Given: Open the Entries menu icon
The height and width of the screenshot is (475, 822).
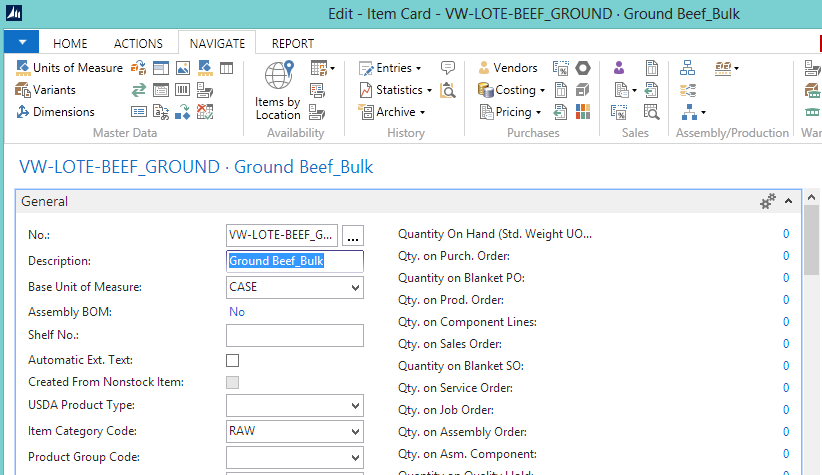Looking at the screenshot, I should pos(366,68).
